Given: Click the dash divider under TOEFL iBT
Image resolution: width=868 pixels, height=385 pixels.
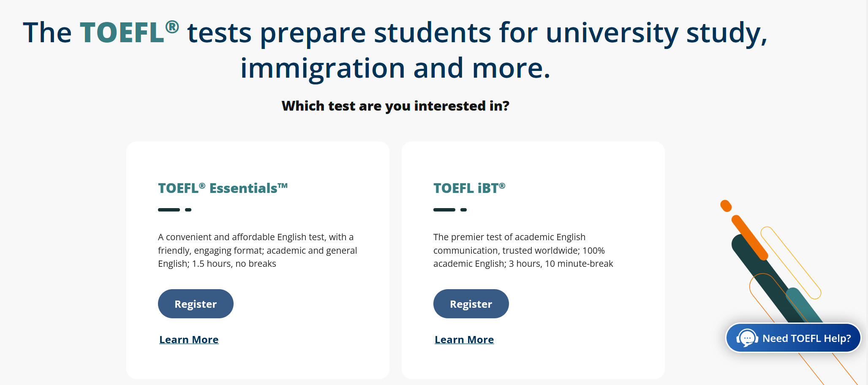Looking at the screenshot, I should (x=450, y=210).
